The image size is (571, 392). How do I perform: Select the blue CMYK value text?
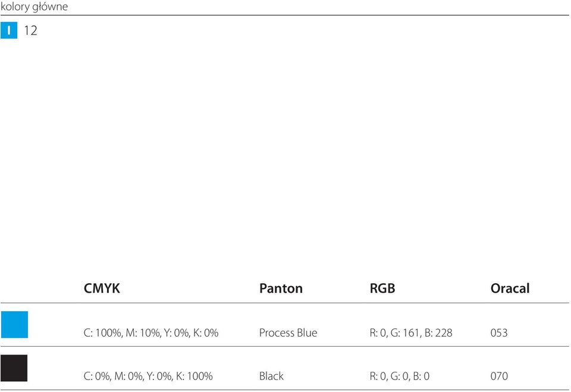pos(150,333)
